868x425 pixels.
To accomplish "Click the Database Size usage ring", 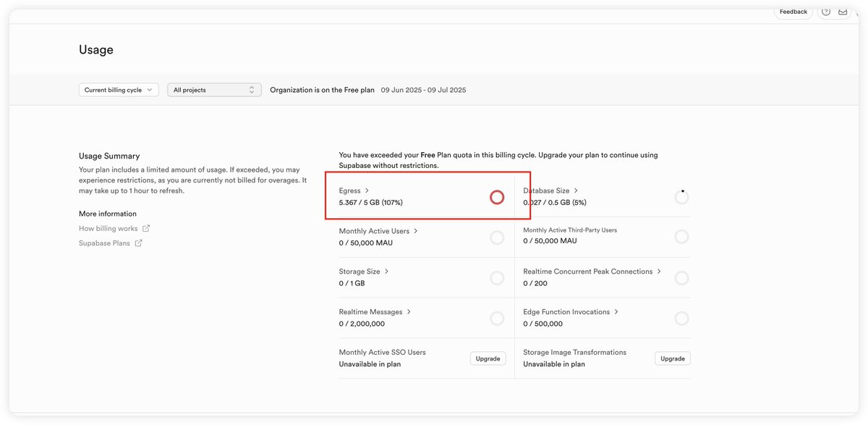I will tap(681, 197).
